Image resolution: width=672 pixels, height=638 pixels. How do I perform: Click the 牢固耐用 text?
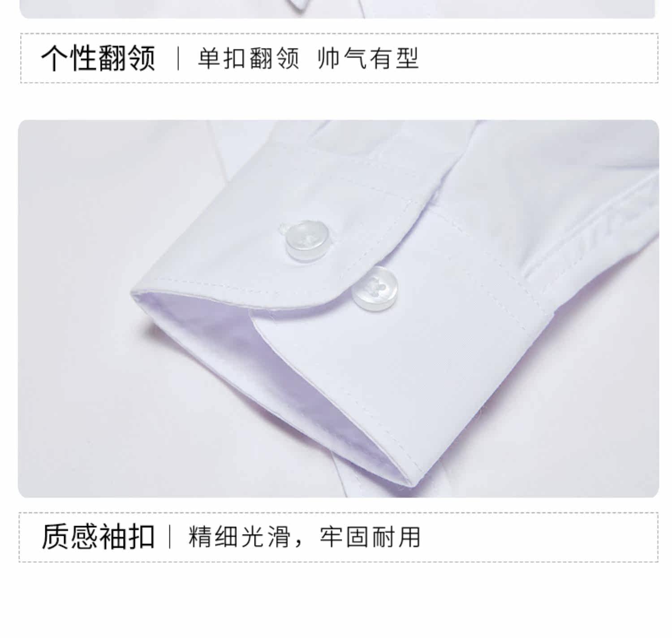pos(370,536)
